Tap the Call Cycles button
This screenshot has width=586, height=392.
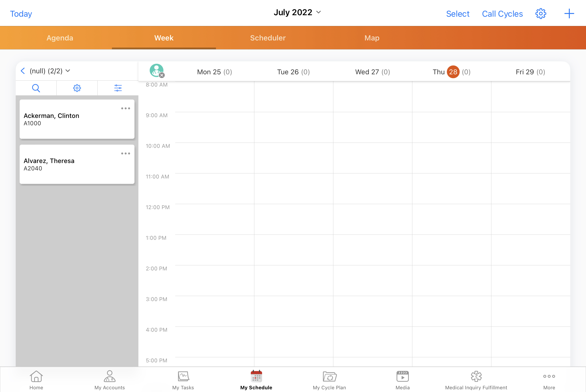[502, 14]
